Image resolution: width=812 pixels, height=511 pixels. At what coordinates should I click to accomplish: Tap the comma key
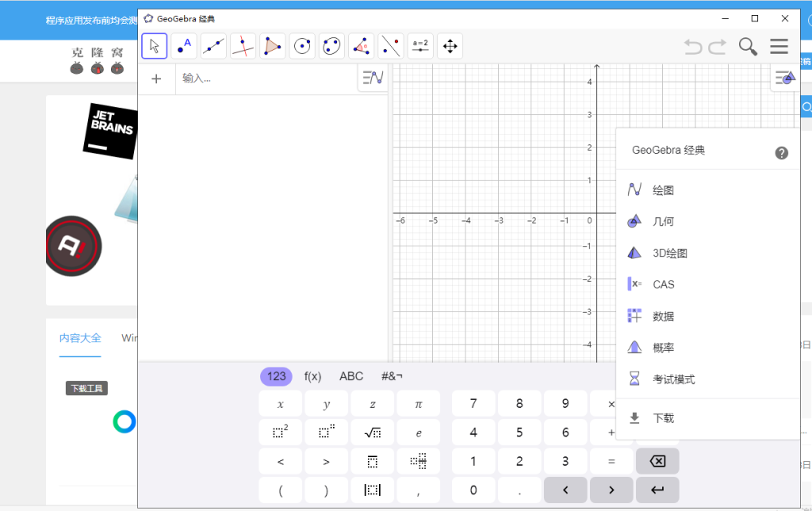[419, 490]
